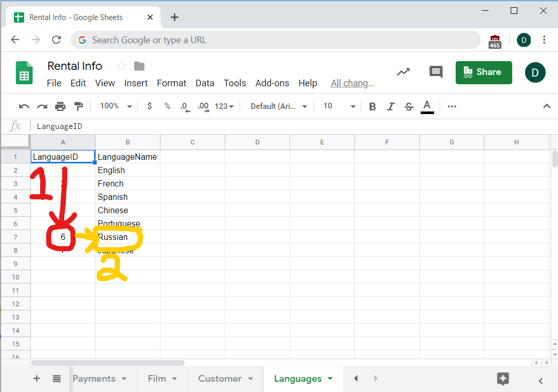Toggle italic formatting
Viewport: 558px width, 392px height.
coord(390,106)
